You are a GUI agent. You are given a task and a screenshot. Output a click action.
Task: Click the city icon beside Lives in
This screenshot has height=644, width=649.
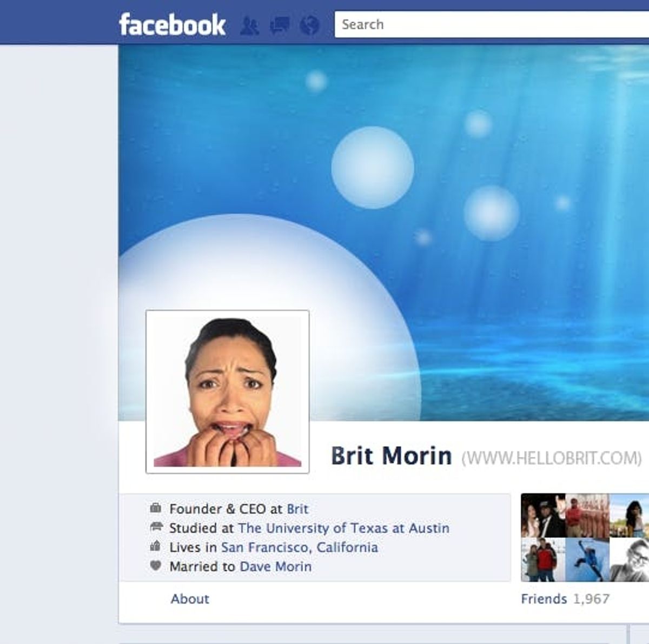pos(156,547)
